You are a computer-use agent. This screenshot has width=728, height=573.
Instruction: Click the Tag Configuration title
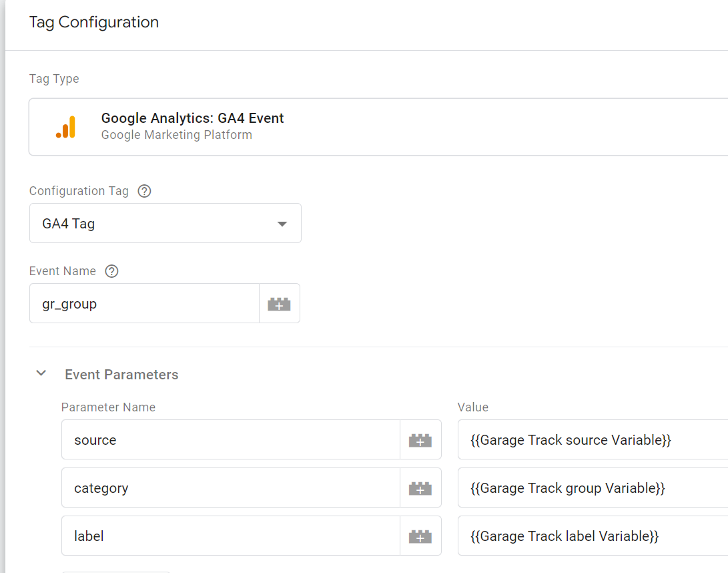pyautogui.click(x=94, y=22)
